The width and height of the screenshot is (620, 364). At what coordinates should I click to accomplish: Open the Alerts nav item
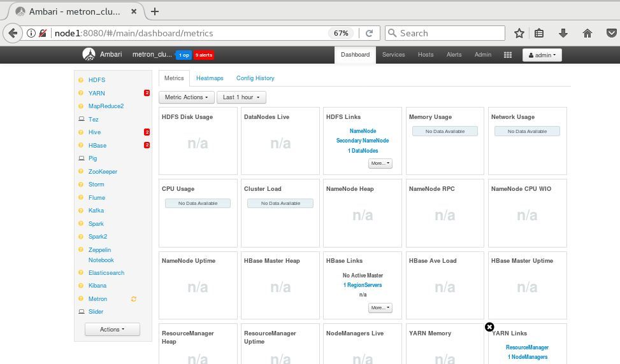coord(454,55)
